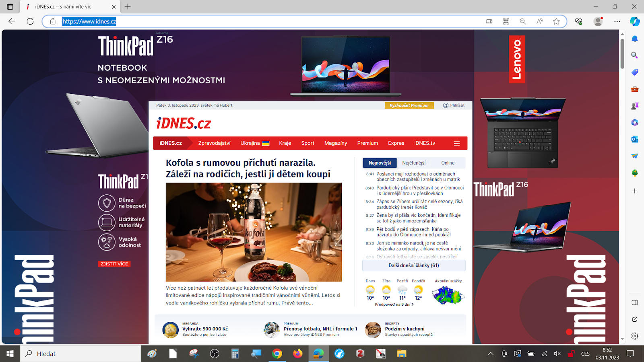Open sidebar settings gear
644x362 pixels.
pos(635,336)
